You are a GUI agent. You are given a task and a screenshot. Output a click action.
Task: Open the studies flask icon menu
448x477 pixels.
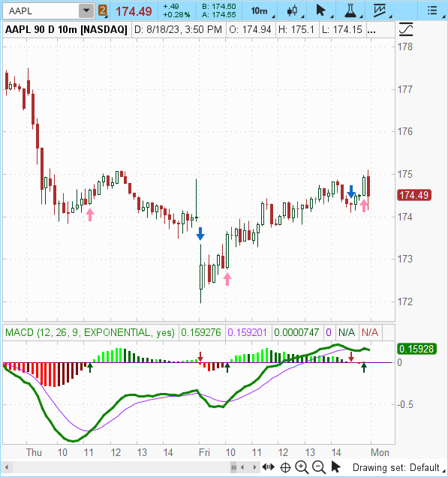pyautogui.click(x=352, y=11)
